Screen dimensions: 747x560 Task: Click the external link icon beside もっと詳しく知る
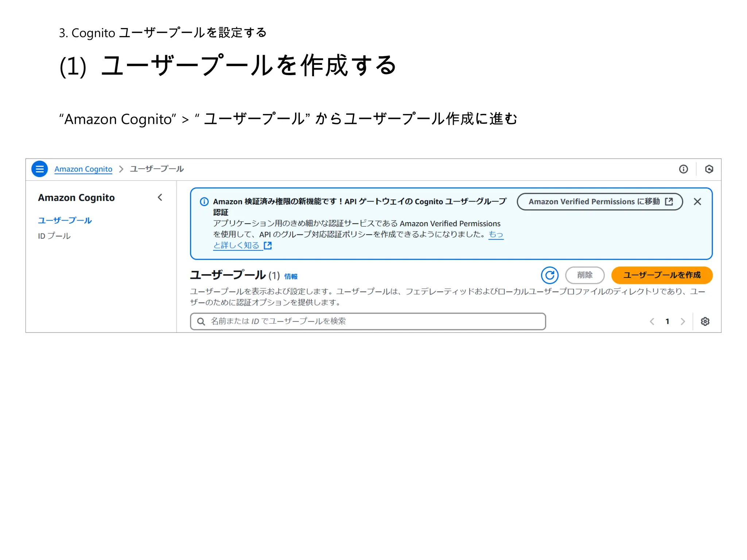268,245
